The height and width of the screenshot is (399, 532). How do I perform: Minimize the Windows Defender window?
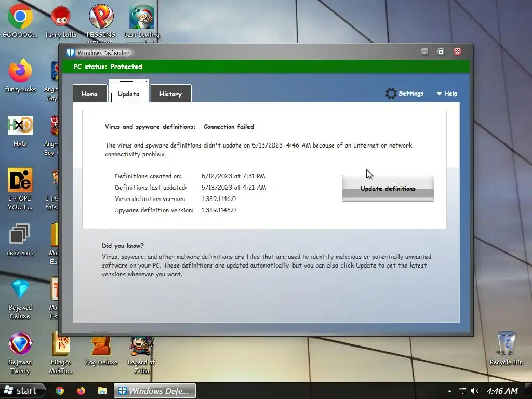click(x=424, y=51)
